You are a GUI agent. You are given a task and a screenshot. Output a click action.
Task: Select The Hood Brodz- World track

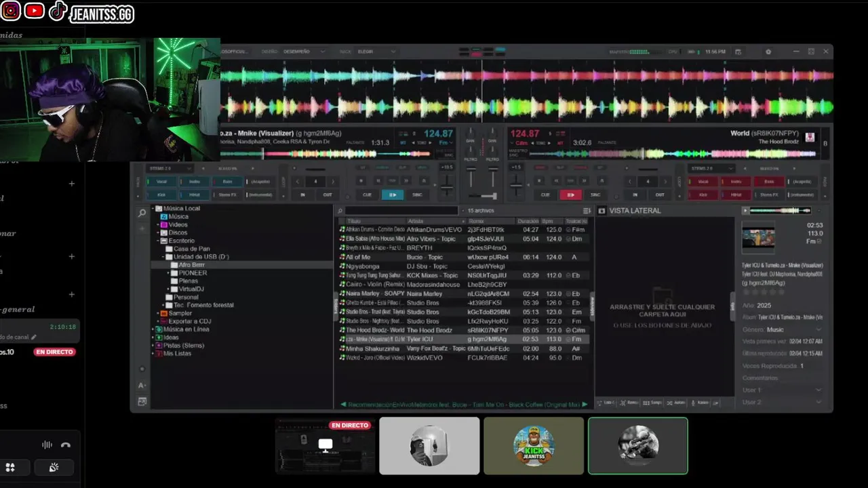click(x=465, y=330)
